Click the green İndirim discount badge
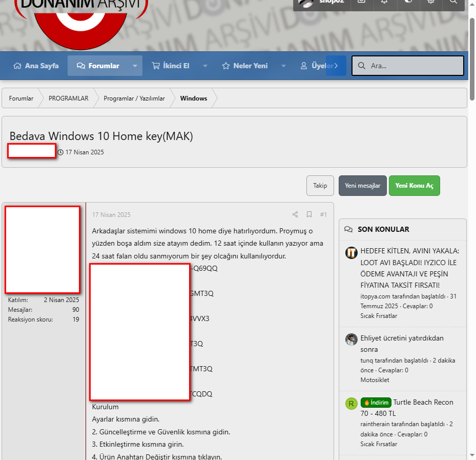This screenshot has width=476, height=460. (x=376, y=403)
